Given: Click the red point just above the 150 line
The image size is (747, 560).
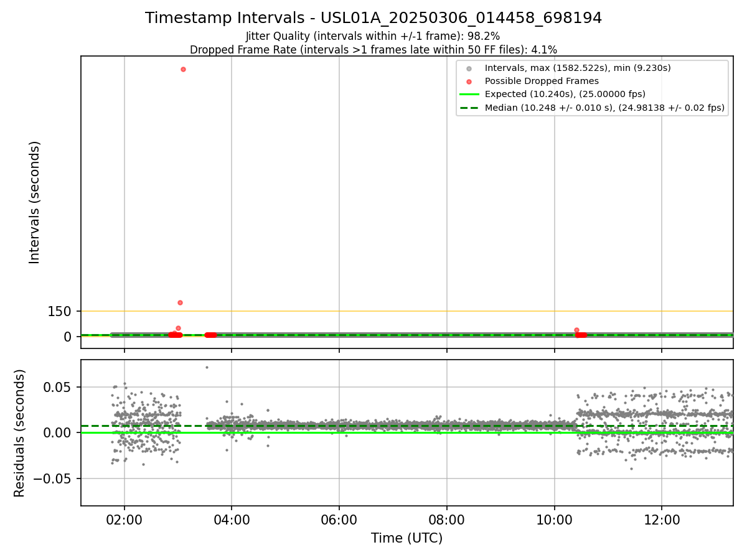Looking at the screenshot, I should pyautogui.click(x=180, y=302).
